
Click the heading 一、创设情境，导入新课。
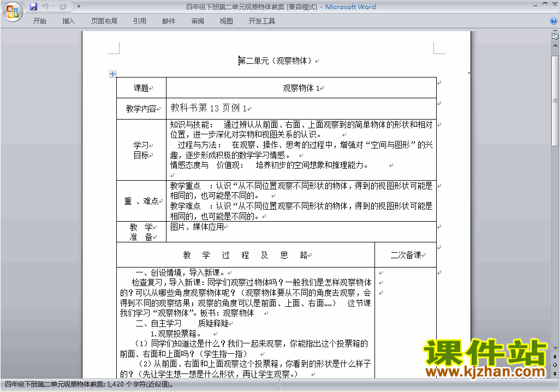181,272
